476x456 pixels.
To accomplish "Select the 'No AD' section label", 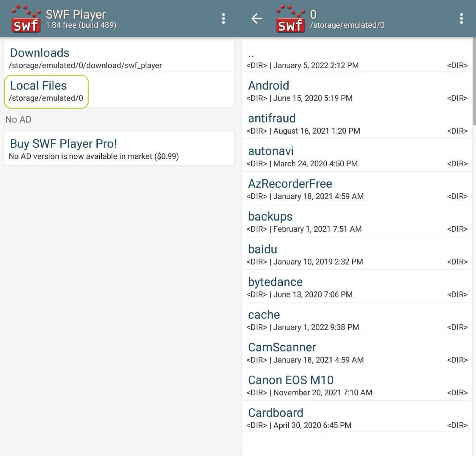I will pos(18,120).
